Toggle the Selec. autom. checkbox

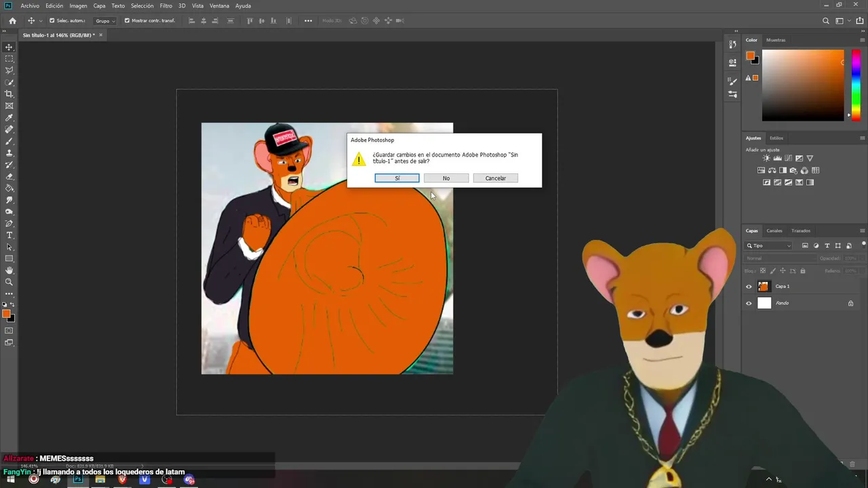[x=52, y=21]
